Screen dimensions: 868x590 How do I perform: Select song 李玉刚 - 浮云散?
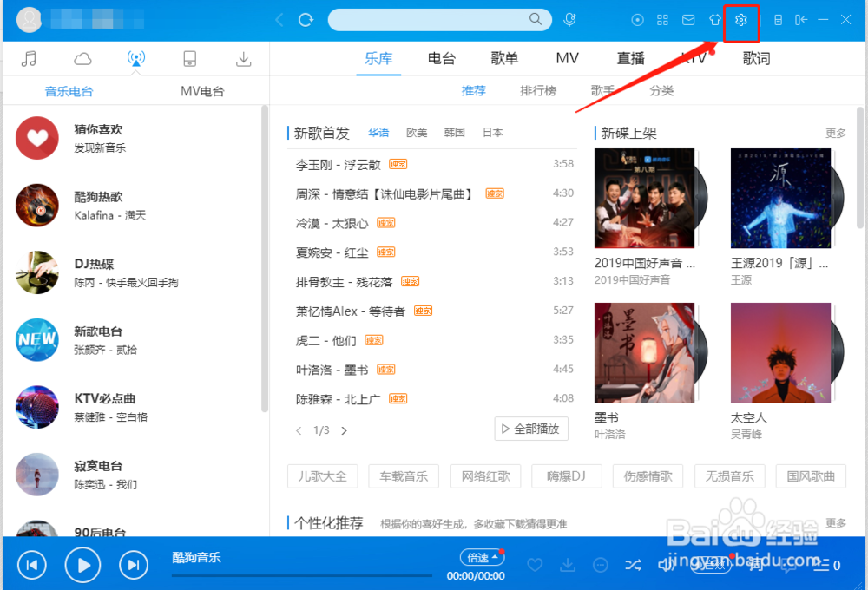[x=339, y=164]
